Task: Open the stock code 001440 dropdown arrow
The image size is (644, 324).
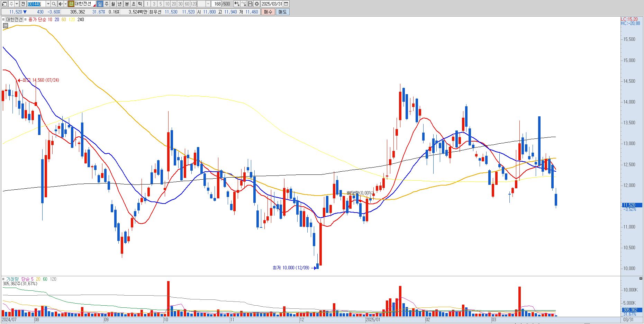Action: [48, 4]
